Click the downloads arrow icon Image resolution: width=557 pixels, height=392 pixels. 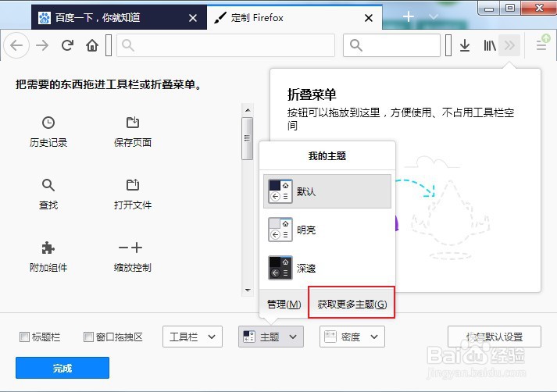pos(465,45)
